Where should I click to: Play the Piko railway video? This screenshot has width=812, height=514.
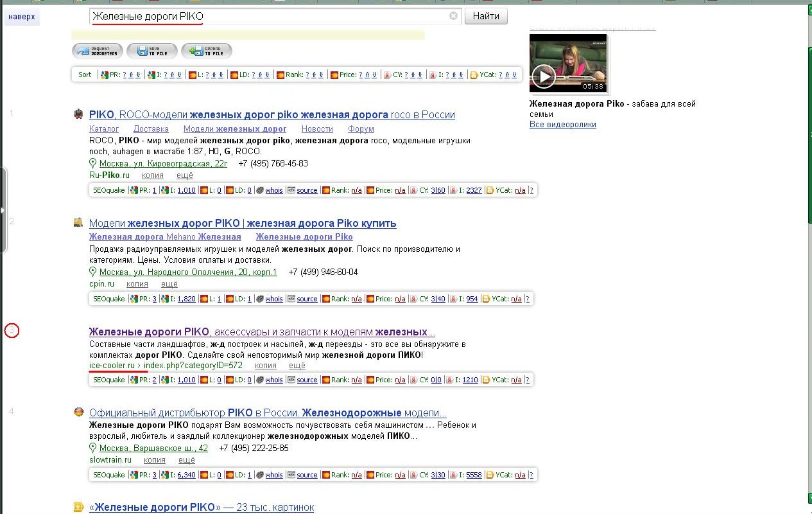[544, 77]
